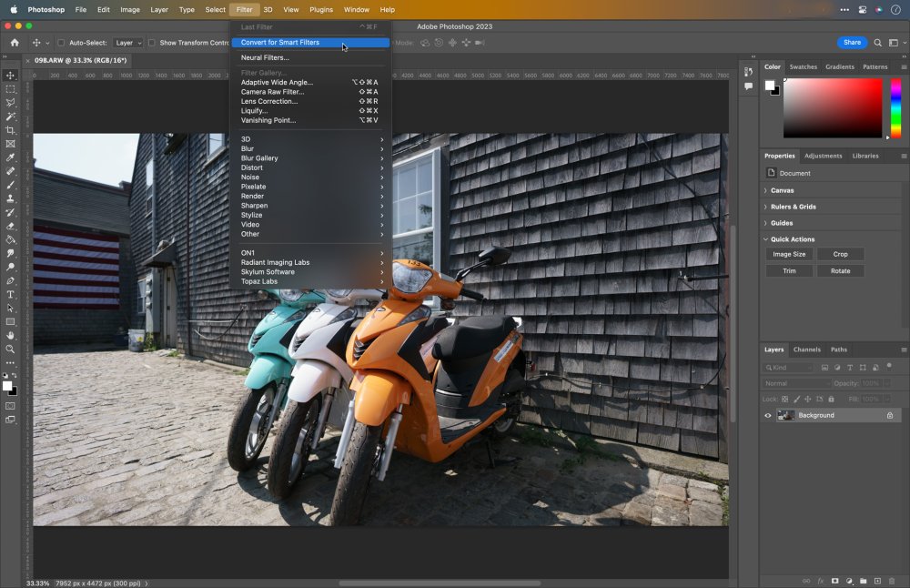Image resolution: width=910 pixels, height=588 pixels.
Task: Select the Move tool in the toolbar
Action: click(11, 76)
